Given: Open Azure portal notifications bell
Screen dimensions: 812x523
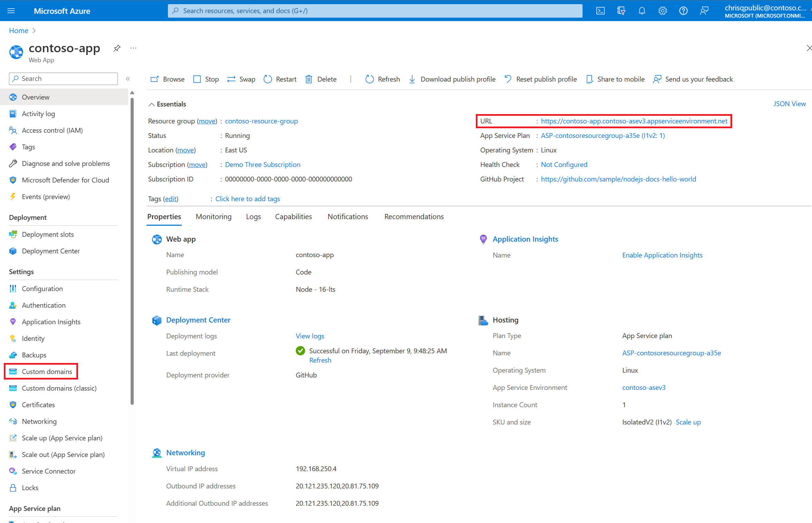Looking at the screenshot, I should pyautogui.click(x=642, y=10).
